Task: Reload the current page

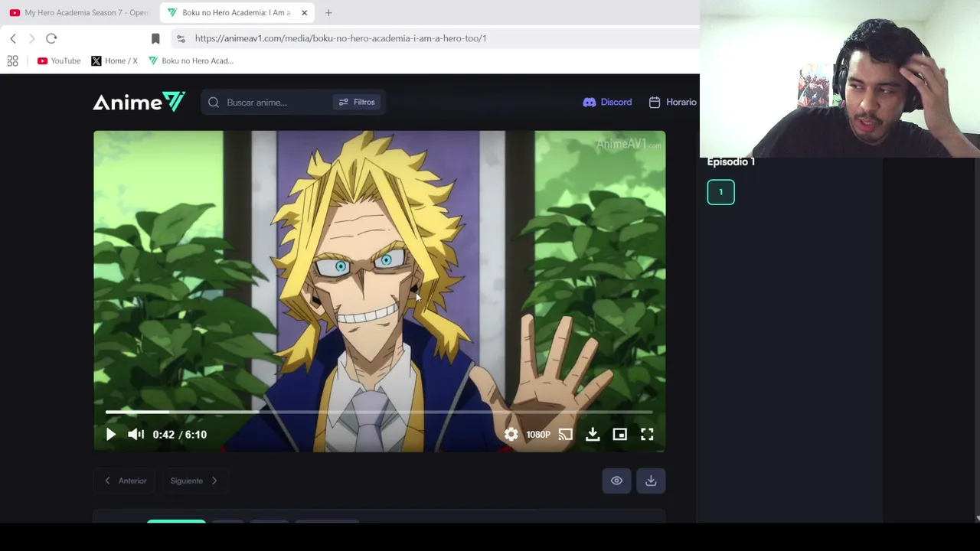Action: pos(51,38)
